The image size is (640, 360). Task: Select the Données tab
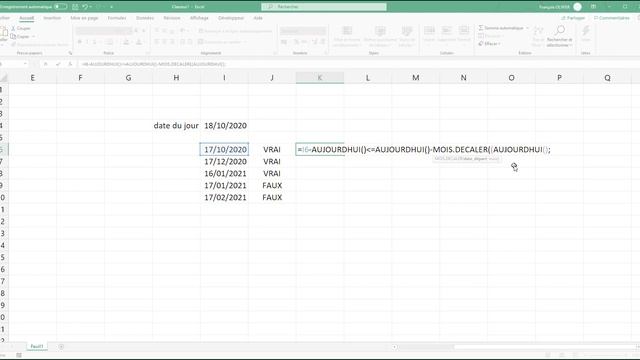tap(145, 18)
